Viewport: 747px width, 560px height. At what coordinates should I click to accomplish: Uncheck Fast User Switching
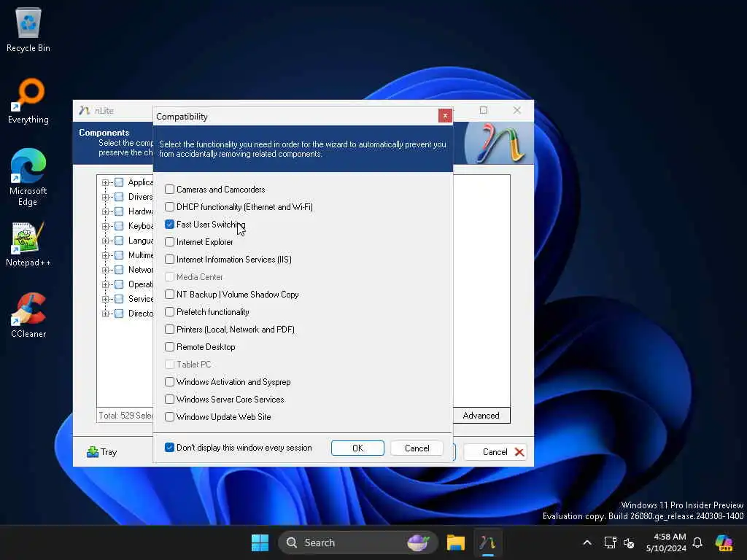pyautogui.click(x=169, y=225)
